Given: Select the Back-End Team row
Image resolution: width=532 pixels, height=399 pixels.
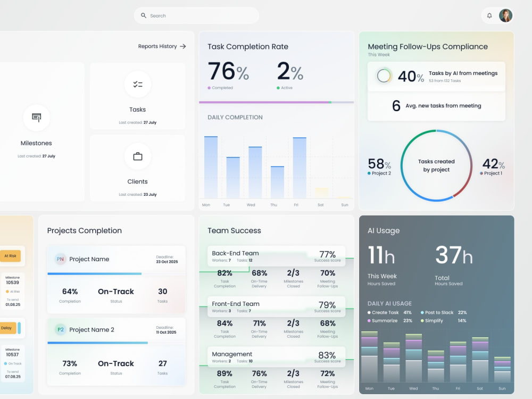Looking at the screenshot, I should point(277,256).
